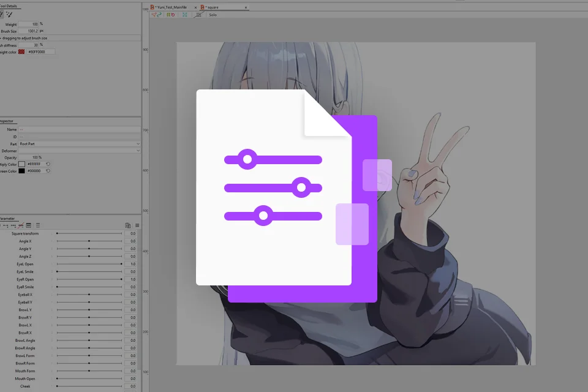
Task: Close the square tab
Action: coord(246,7)
